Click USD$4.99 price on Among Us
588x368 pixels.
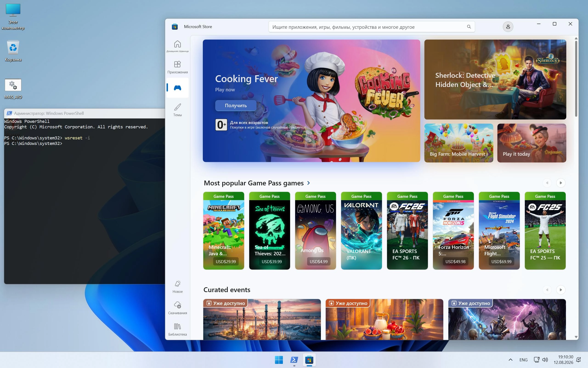tap(319, 262)
